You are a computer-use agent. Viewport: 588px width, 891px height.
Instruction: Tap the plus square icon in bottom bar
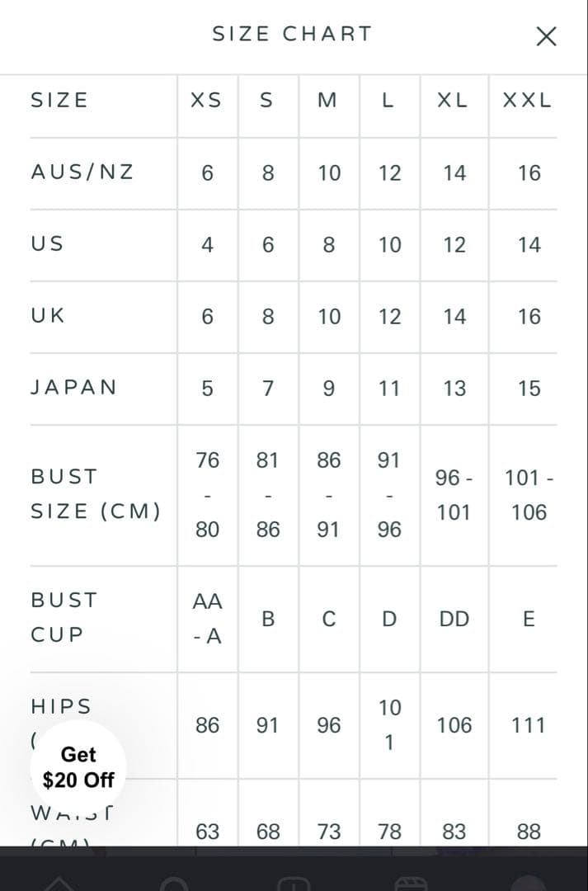tap(293, 883)
